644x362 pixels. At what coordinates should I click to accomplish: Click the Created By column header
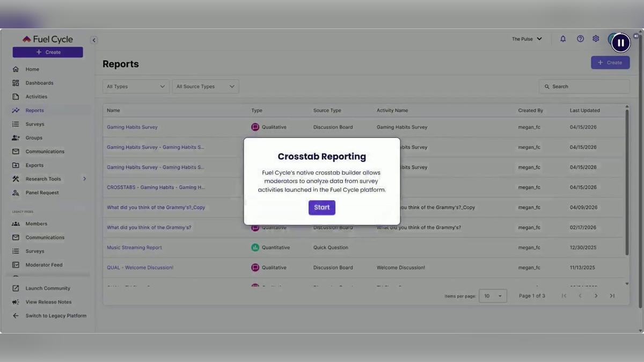point(531,111)
